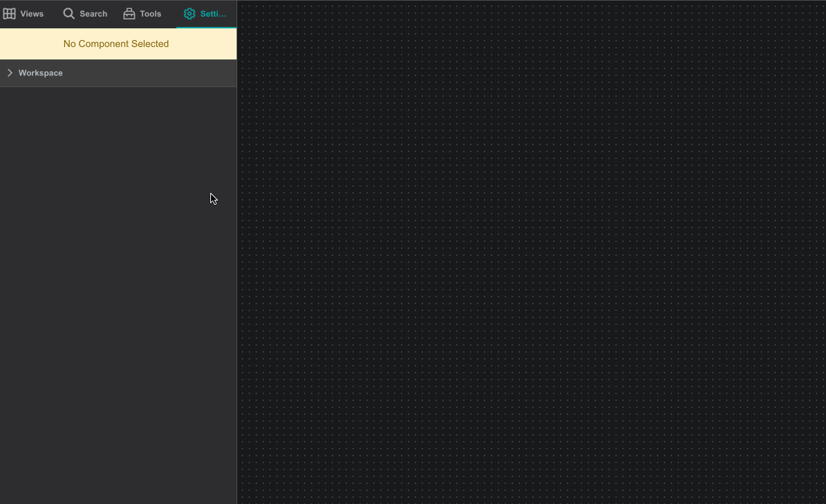Image resolution: width=826 pixels, height=504 pixels.
Task: Click the Tools toolbox icon
Action: [129, 14]
